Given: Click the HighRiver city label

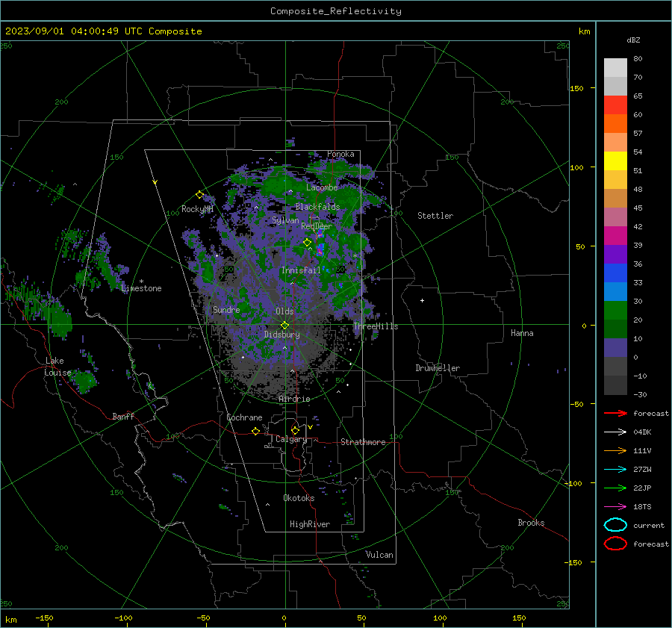Looking at the screenshot, I should [310, 524].
